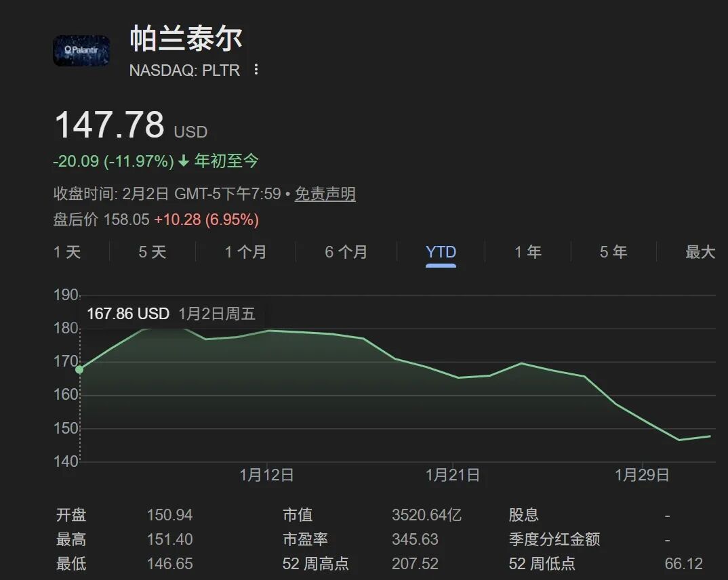Click the 收盘时间 timestamp text

(x=167, y=194)
